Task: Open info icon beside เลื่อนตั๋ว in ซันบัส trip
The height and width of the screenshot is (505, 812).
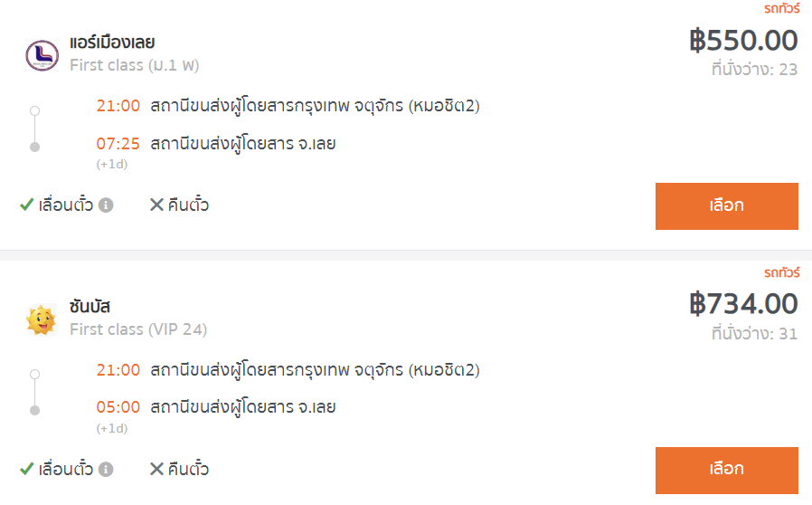Action: tap(106, 470)
